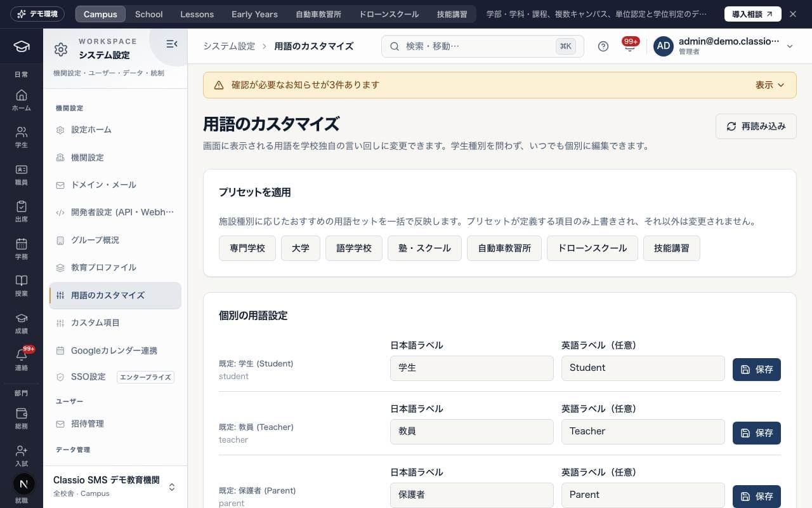Apply the 塾・スクール preset

424,248
